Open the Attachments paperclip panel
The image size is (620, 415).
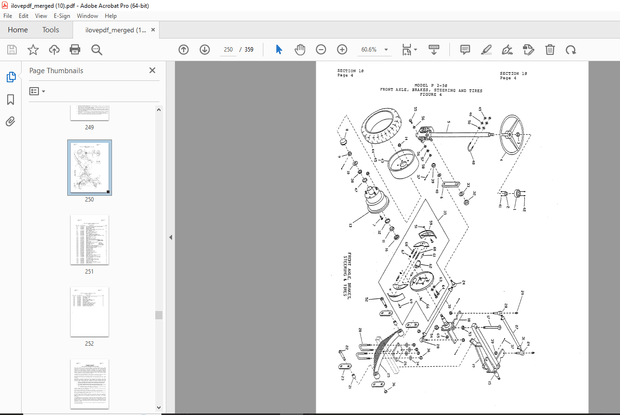click(11, 121)
